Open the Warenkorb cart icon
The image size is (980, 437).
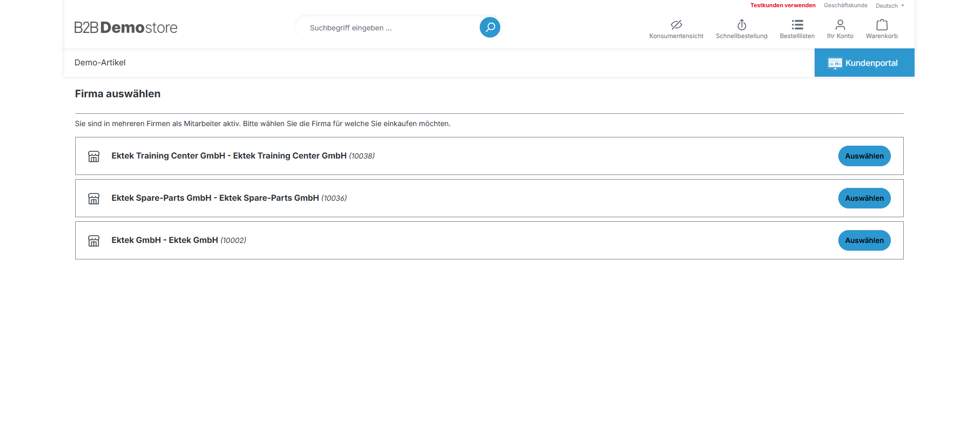[x=882, y=25]
